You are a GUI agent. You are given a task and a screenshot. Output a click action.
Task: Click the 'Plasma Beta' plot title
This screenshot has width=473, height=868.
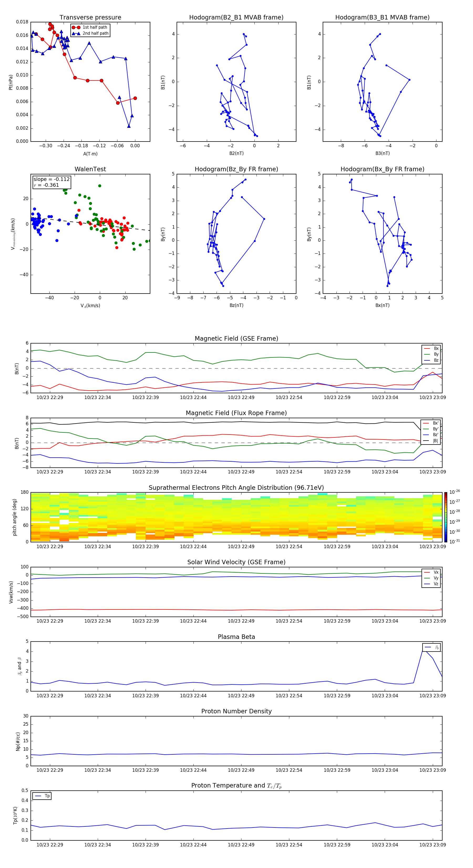236,637
